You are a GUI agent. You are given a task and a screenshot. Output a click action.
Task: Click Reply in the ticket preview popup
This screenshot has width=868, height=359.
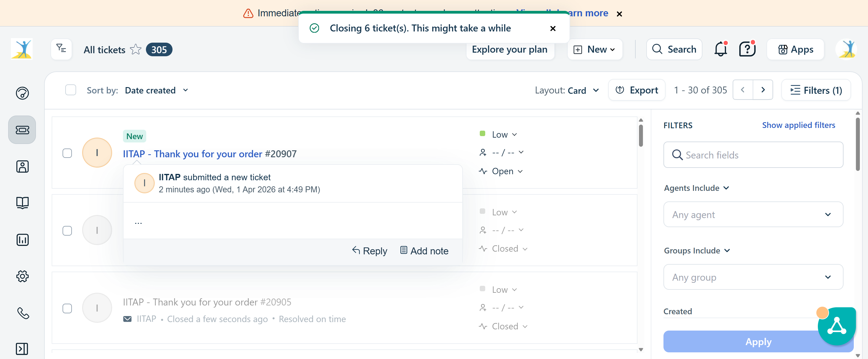click(369, 251)
